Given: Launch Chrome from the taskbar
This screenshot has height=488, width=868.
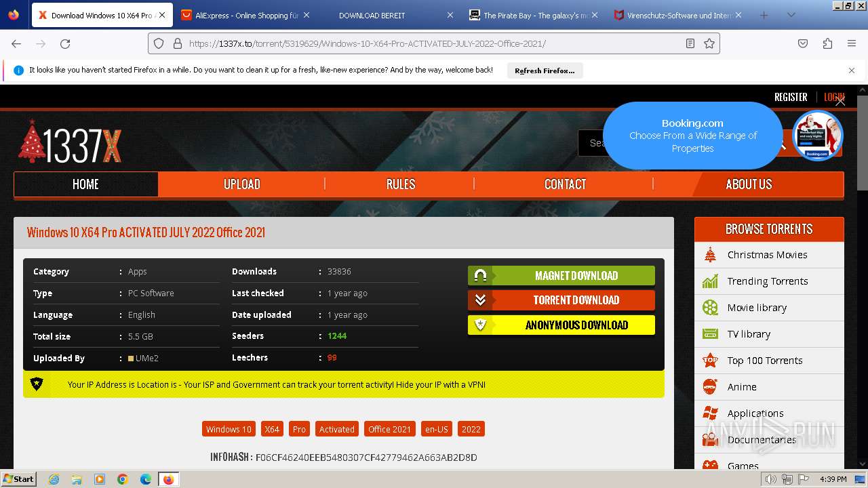Looking at the screenshot, I should [x=123, y=479].
